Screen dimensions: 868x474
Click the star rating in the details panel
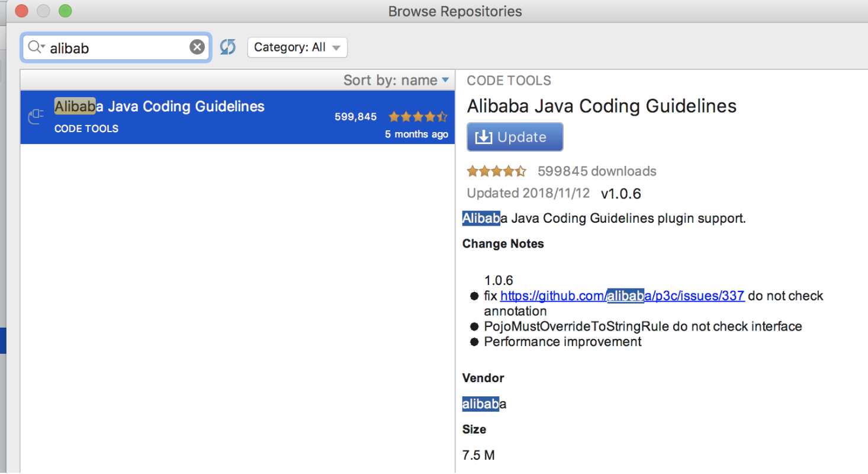[x=496, y=171]
